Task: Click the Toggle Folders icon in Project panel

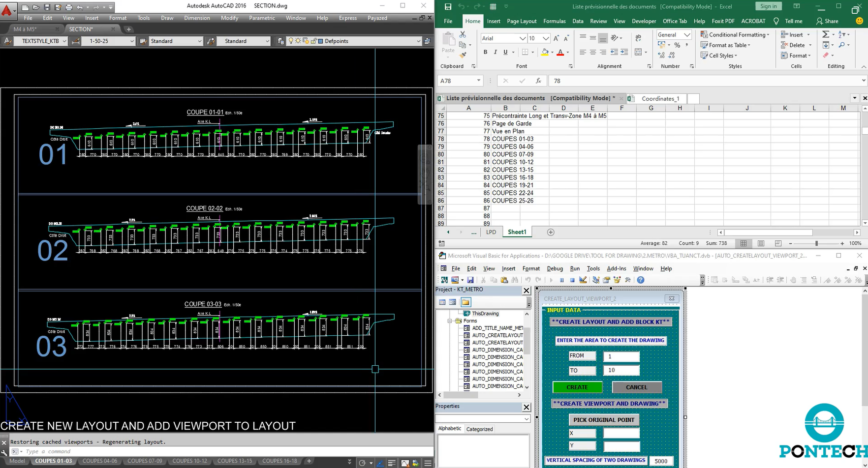Action: 465,302
